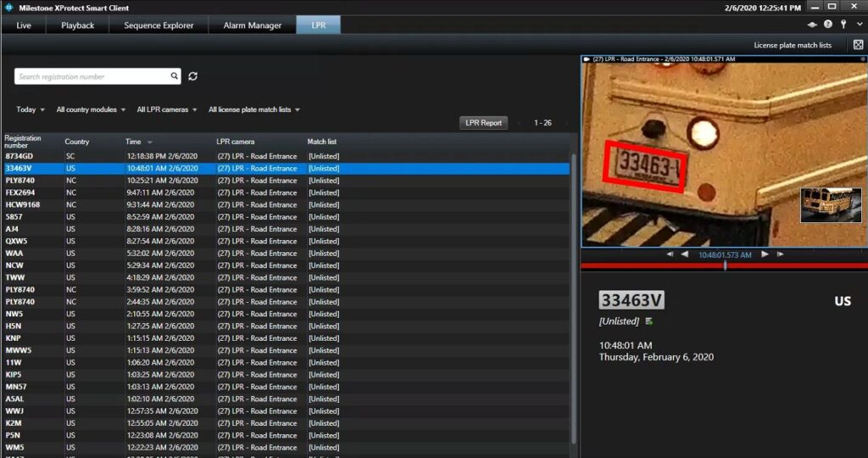Step to the previous frame in playback
Viewport: 868px width, 458px height.
click(x=670, y=254)
